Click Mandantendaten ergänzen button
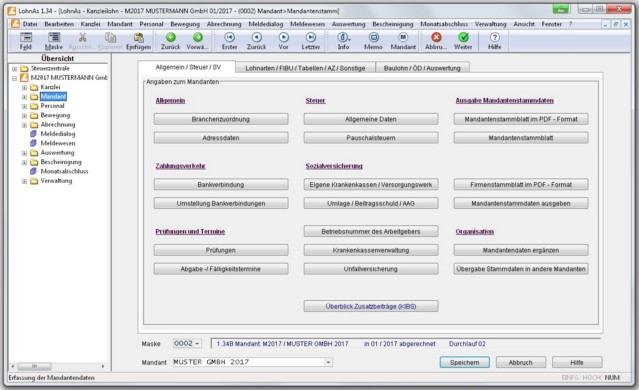 pyautogui.click(x=521, y=250)
